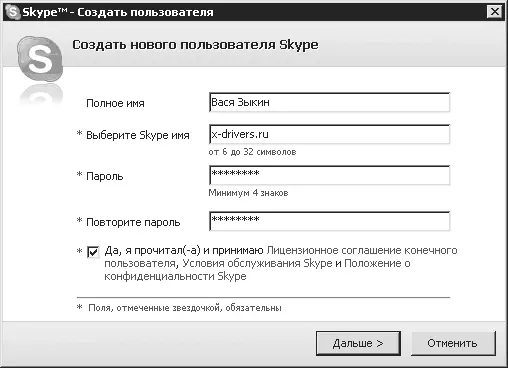Click the Skype icon in title bar
This screenshot has height=368, width=508.
[x=12, y=12]
